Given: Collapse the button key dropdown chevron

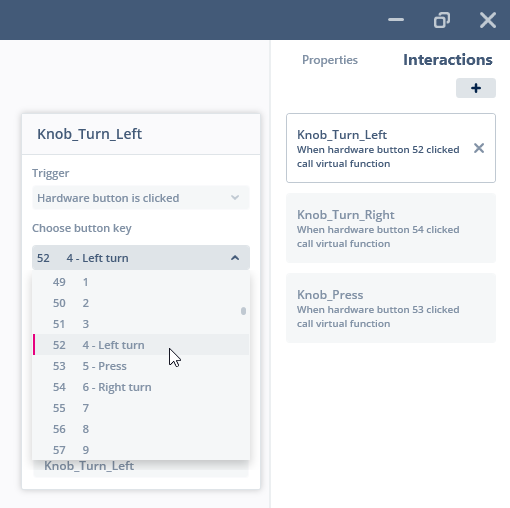Looking at the screenshot, I should click(235, 258).
